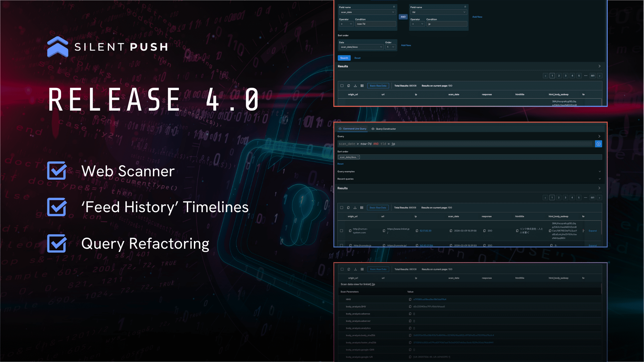Open the tld field name dropdown
The width and height of the screenshot is (644, 362).
coord(438,12)
